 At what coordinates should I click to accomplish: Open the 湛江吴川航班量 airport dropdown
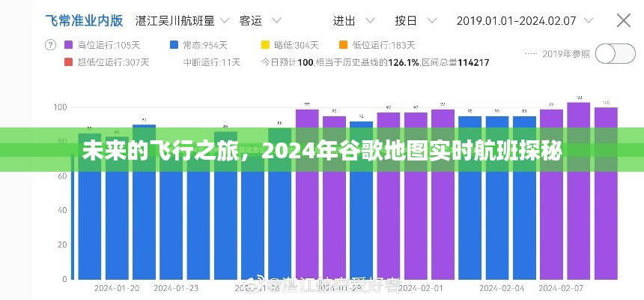pos(182,20)
